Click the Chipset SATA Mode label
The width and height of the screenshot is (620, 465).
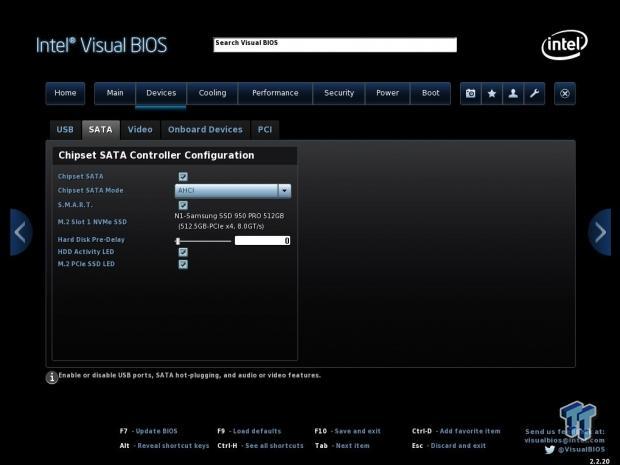pyautogui.click(x=91, y=190)
